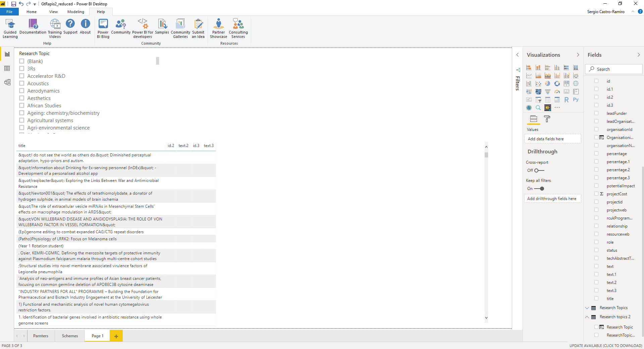Switch to the Home ribbon tab
644x349 pixels.
[32, 12]
